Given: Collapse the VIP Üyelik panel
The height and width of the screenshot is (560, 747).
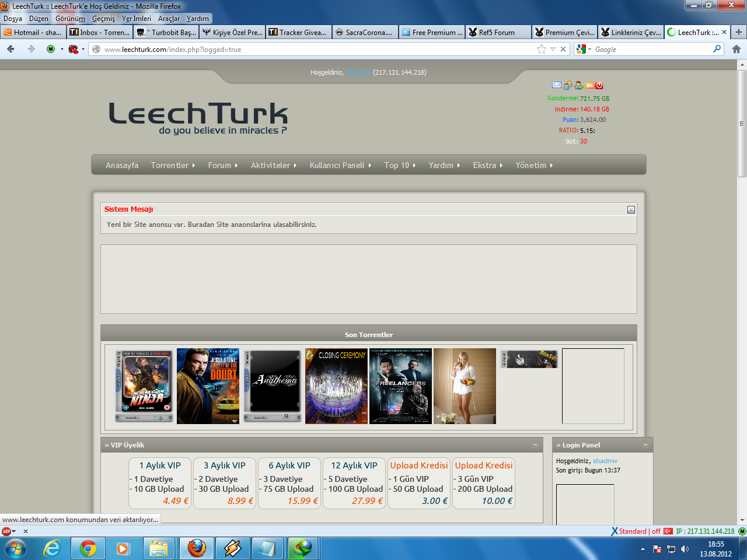Looking at the screenshot, I should (535, 444).
